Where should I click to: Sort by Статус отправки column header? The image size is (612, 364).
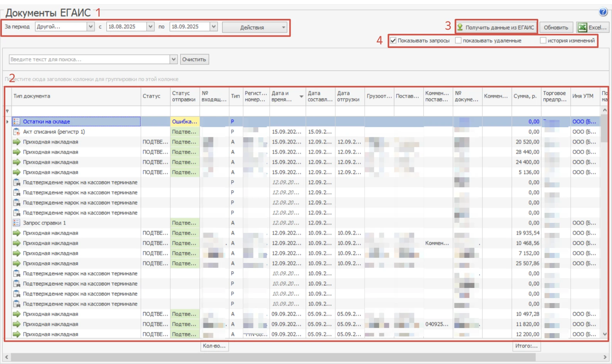coord(184,96)
